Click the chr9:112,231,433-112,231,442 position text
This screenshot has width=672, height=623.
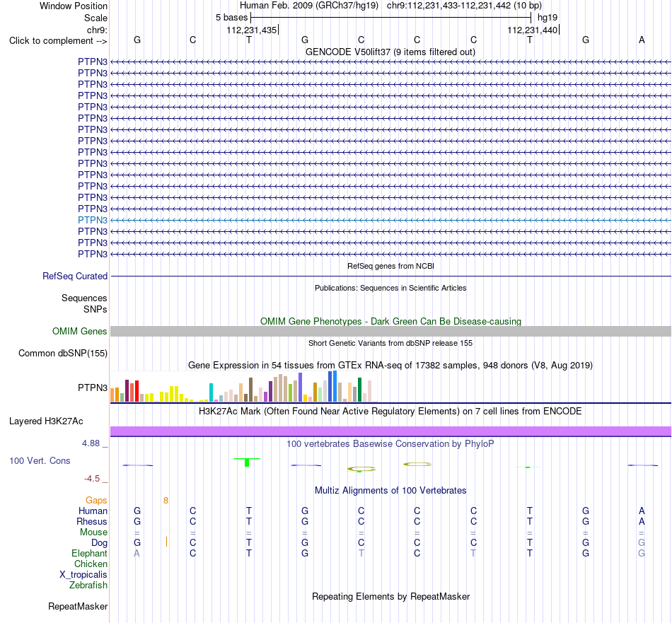tap(464, 6)
